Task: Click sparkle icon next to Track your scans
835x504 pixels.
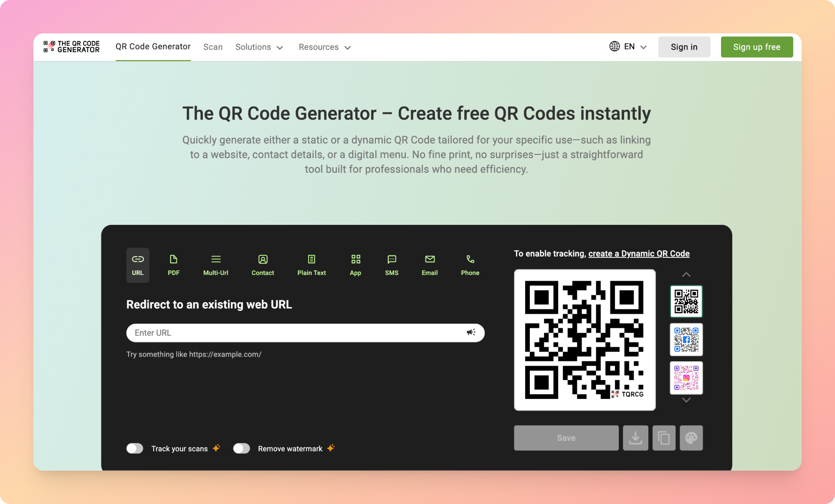Action: tap(216, 448)
